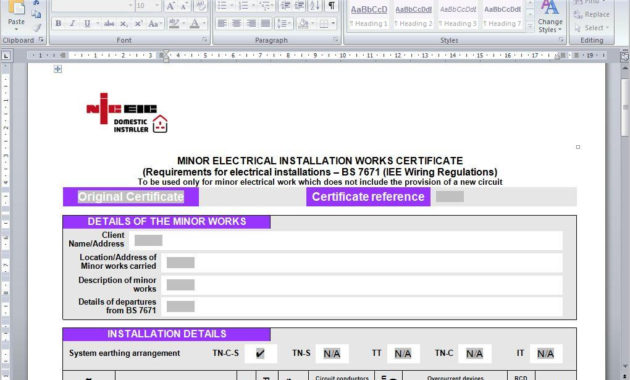This screenshot has height=380, width=630.
Task: Decrease the paragraph indent
Action: 285,6
